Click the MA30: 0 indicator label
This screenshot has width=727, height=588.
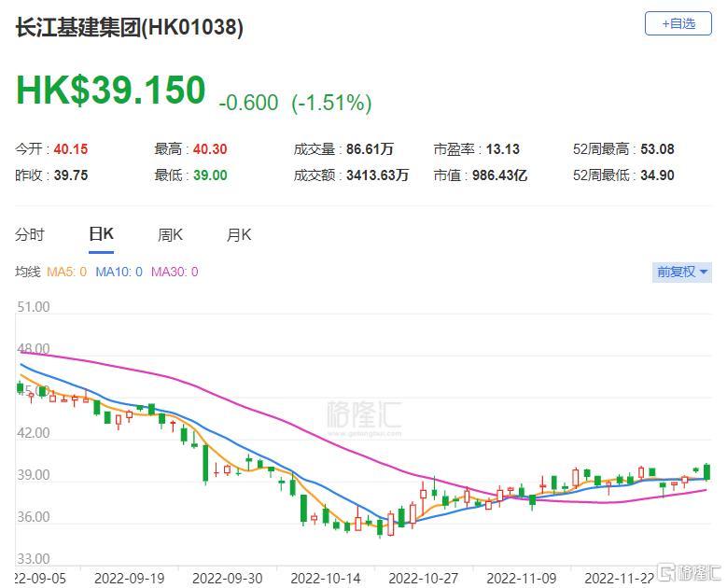175,272
